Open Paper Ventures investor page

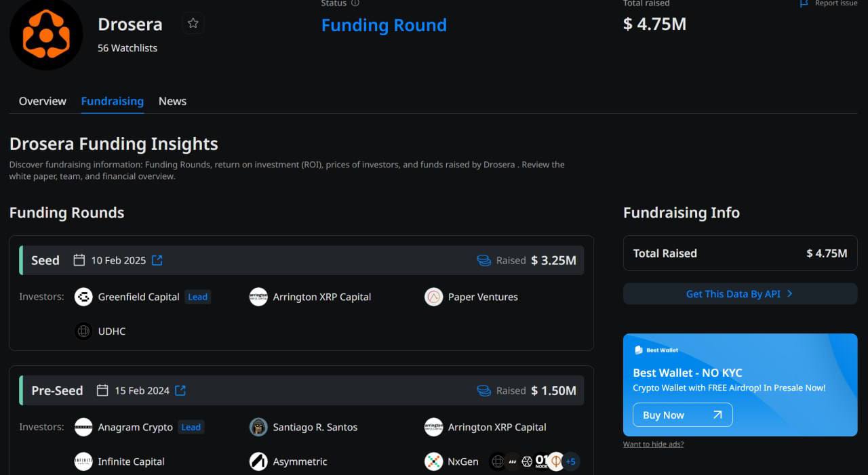click(483, 297)
